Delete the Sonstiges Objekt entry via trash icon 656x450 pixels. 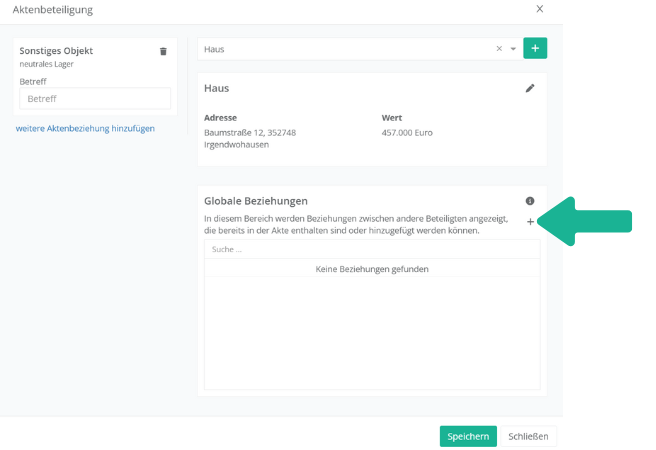163,51
